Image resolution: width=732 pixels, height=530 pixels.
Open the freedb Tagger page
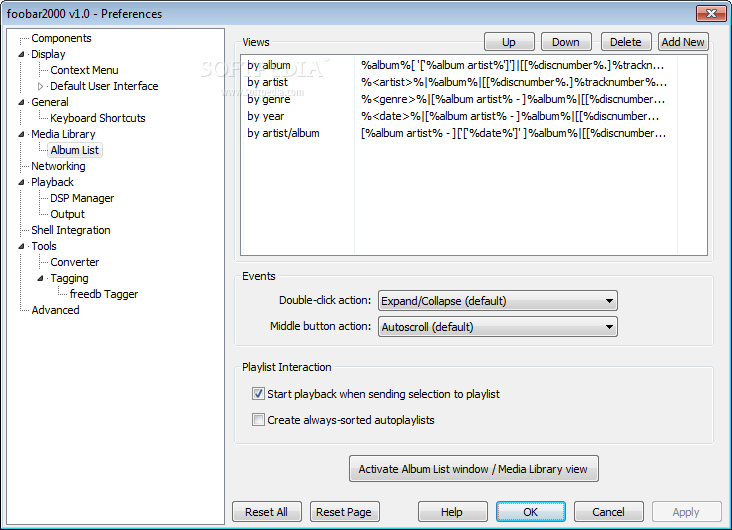pyautogui.click(x=104, y=294)
